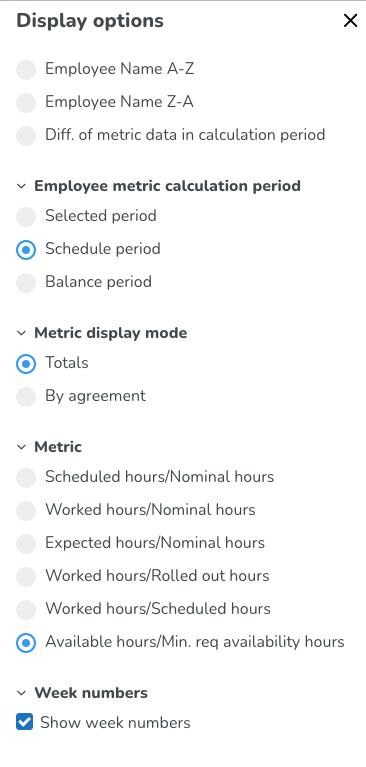Select Employee Name A-Z sorting
The image size is (366, 767).
[26, 69]
